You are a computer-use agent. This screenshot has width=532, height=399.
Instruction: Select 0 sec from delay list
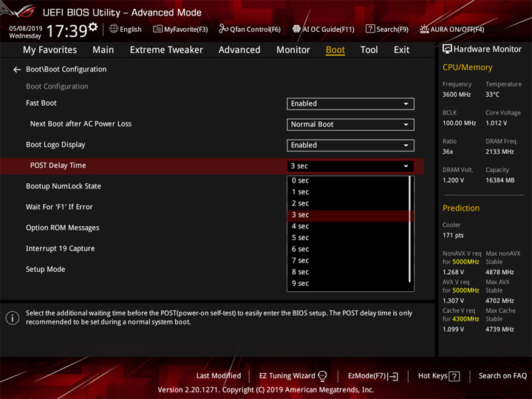(348, 180)
